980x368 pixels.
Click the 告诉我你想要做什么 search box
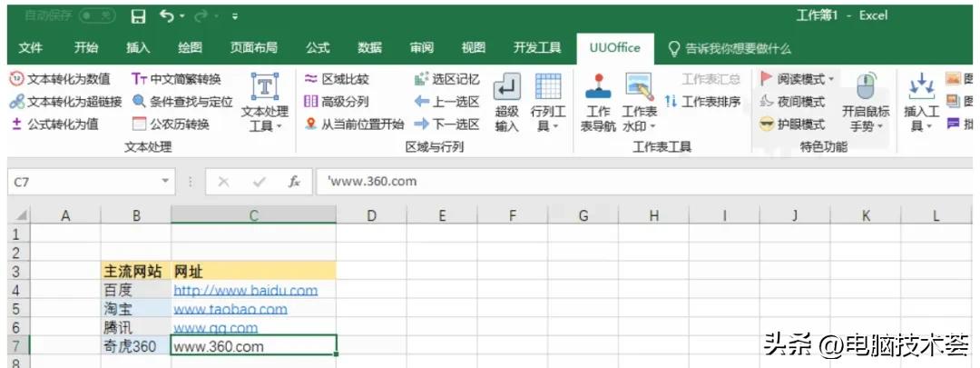pyautogui.click(x=730, y=48)
